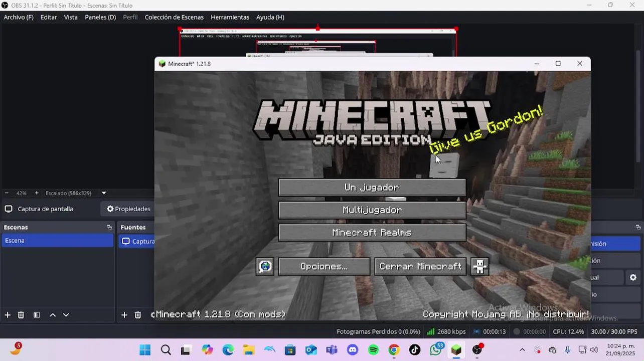Screen dimensions: 644x361
Task: Open the Perfil menu
Action: (x=130, y=17)
